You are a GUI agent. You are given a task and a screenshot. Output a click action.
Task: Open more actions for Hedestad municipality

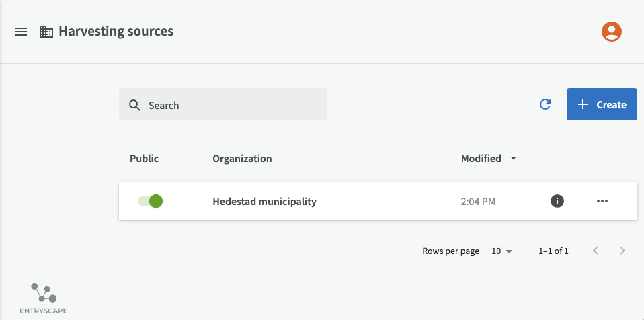[x=602, y=201]
